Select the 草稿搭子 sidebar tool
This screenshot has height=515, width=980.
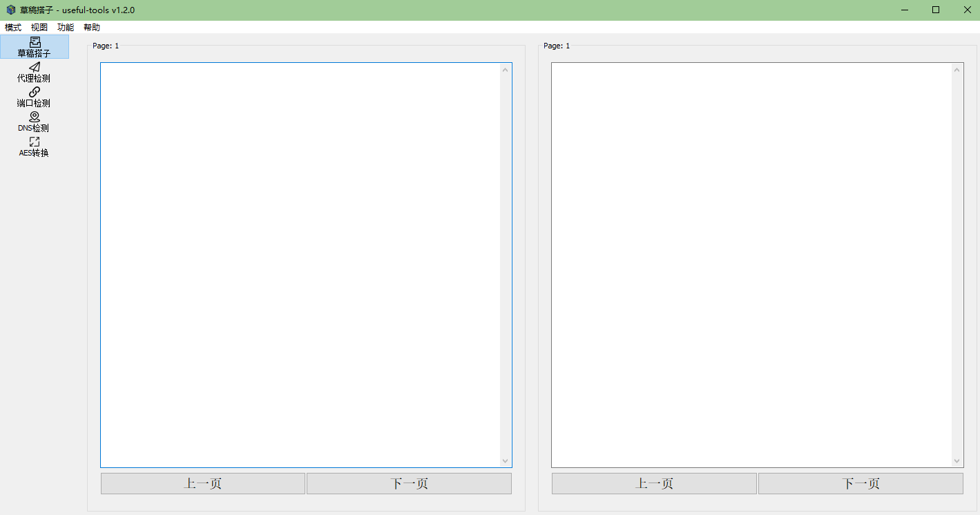click(35, 47)
